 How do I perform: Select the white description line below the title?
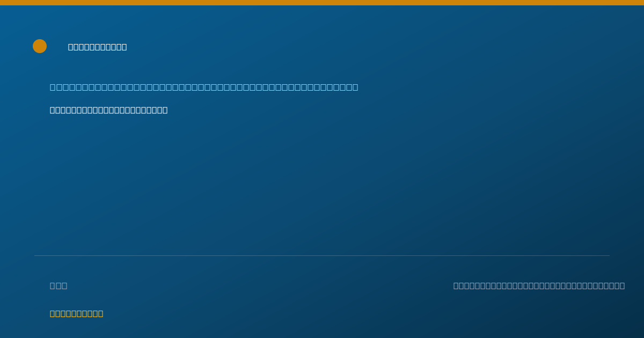coord(109,111)
